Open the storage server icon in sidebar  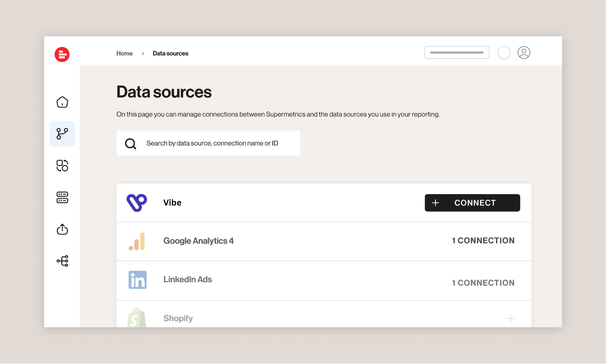[62, 198]
